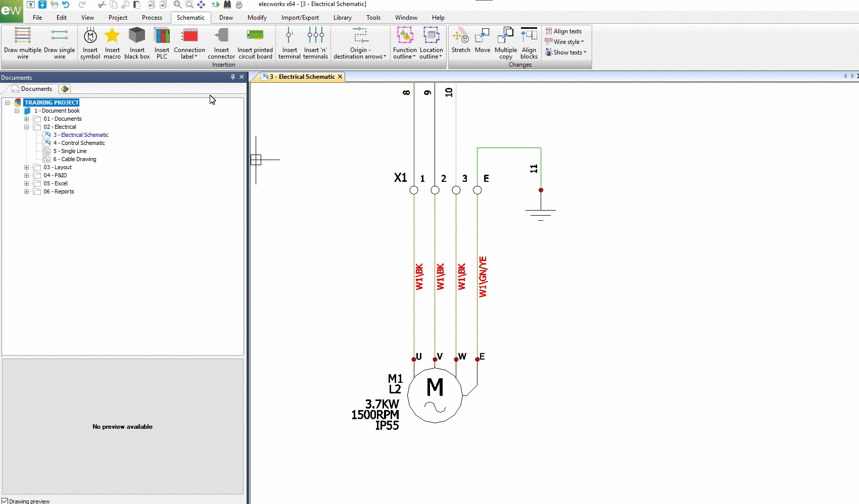Click the W1\GN/YE cable label

click(483, 277)
